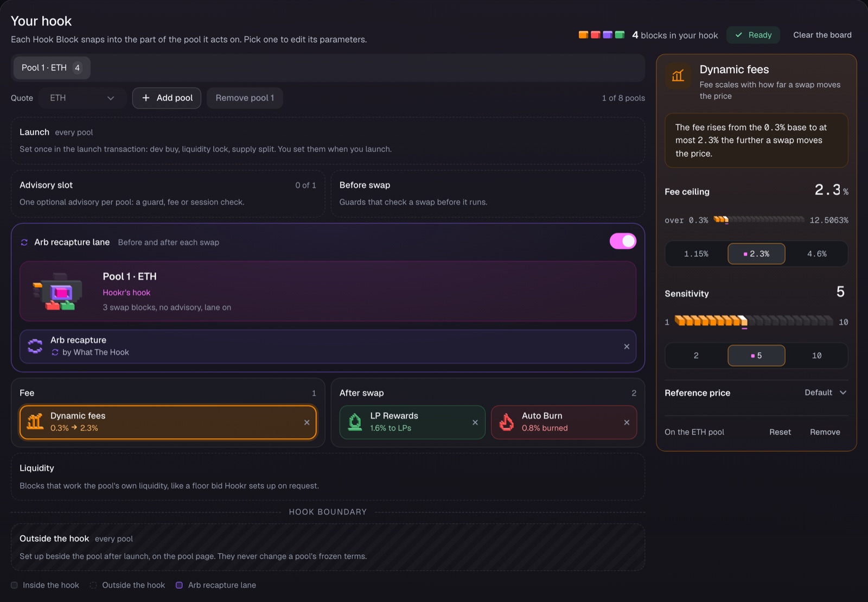This screenshot has width=868, height=602.
Task: Select the sensitivity preset of 10
Action: [816, 356]
